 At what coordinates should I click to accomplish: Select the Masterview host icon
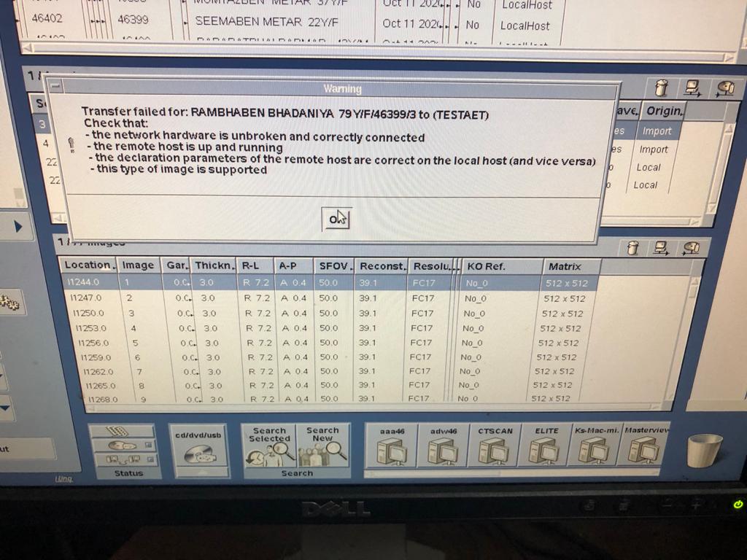pyautogui.click(x=647, y=450)
